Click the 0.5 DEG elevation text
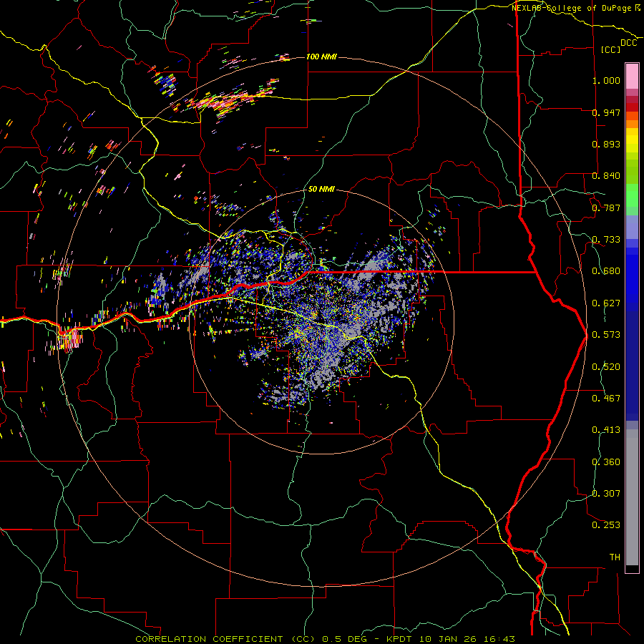Image resolution: width=644 pixels, height=644 pixels. [x=344, y=639]
